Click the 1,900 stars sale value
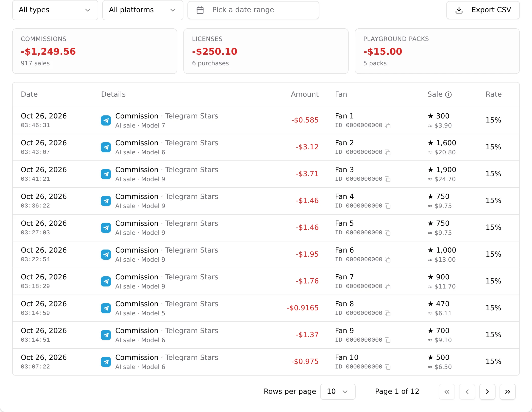This screenshot has height=412, width=532. (x=442, y=170)
